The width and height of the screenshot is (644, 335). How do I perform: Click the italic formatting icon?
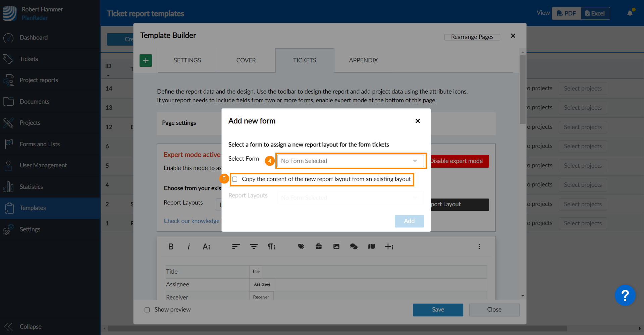pos(189,247)
